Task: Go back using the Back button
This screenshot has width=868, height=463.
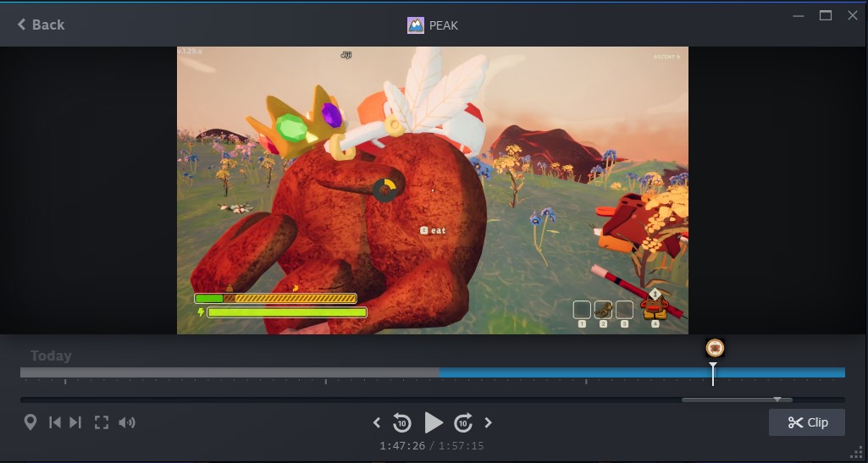Action: coord(41,25)
